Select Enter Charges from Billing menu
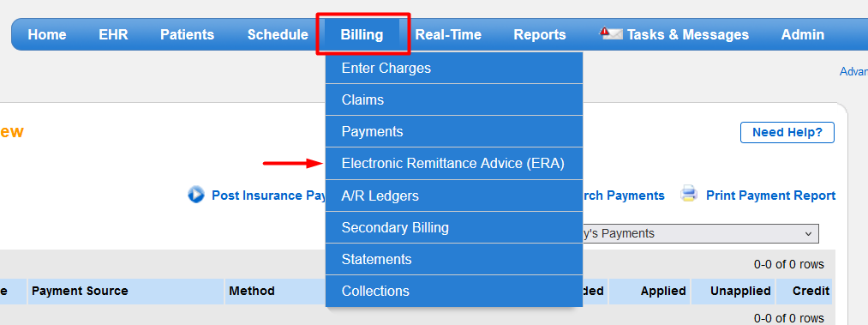This screenshot has width=868, height=325. (x=454, y=68)
